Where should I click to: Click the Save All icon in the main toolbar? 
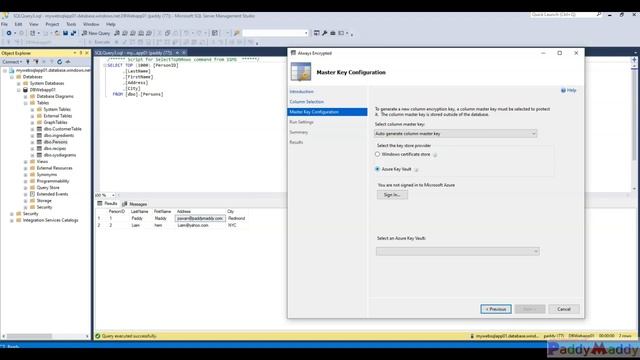point(73,33)
